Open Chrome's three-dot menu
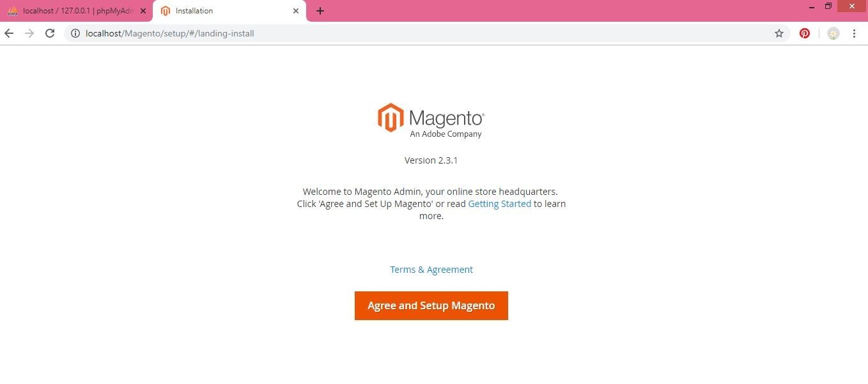 click(854, 33)
